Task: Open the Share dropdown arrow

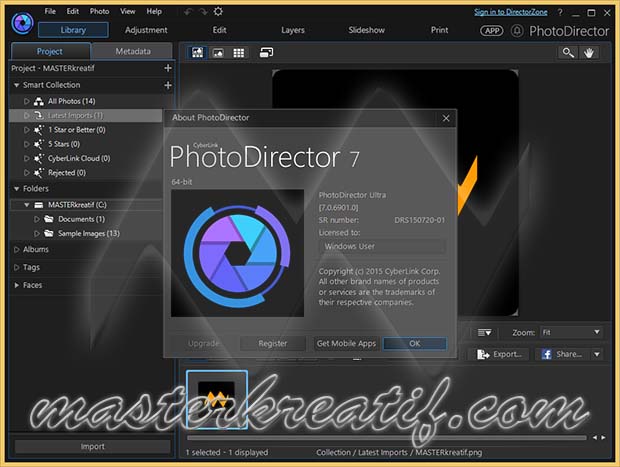Action: [597, 354]
